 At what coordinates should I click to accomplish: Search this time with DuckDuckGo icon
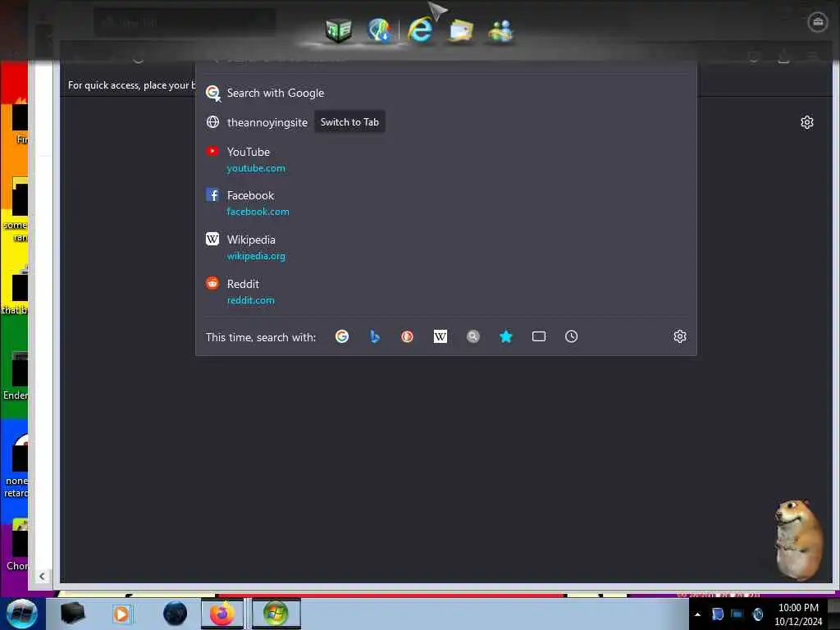(x=407, y=336)
